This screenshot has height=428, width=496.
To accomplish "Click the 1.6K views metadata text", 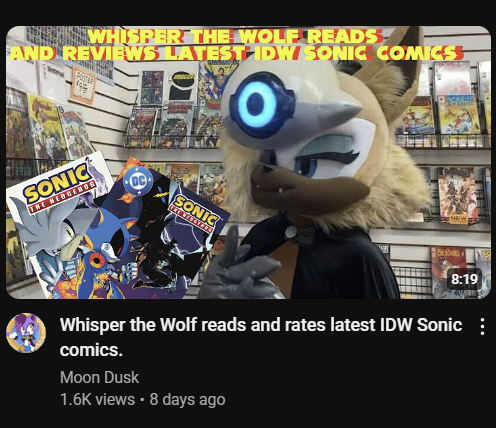I will pos(97,399).
